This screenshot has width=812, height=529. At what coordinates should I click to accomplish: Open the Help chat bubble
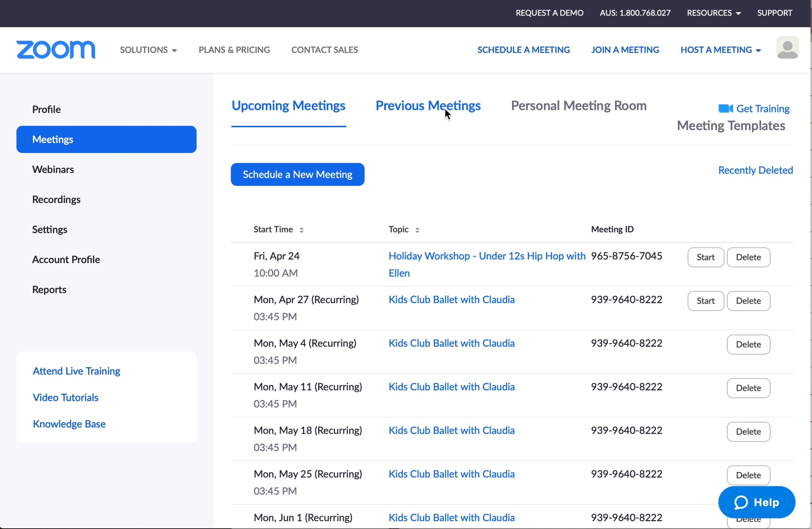[x=757, y=502]
